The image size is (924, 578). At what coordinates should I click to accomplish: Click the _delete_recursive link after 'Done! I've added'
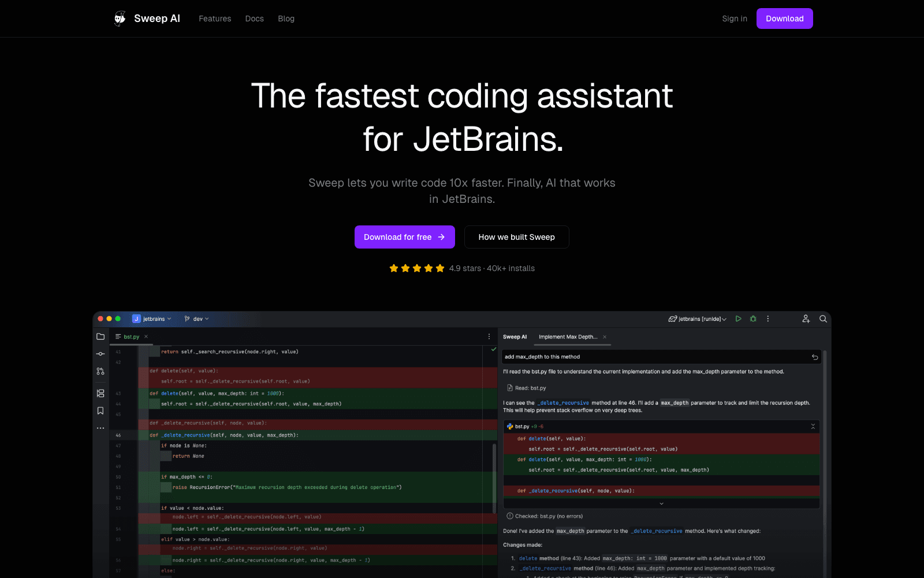coord(657,531)
